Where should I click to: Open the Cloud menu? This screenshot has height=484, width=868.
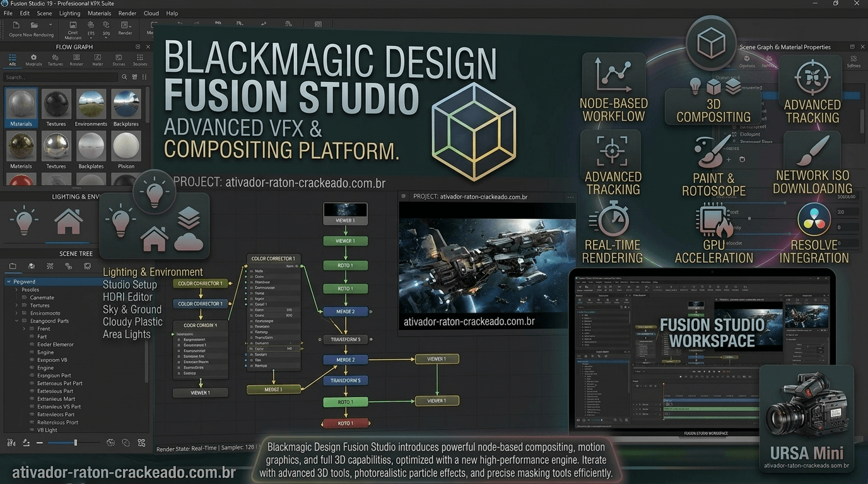[151, 13]
